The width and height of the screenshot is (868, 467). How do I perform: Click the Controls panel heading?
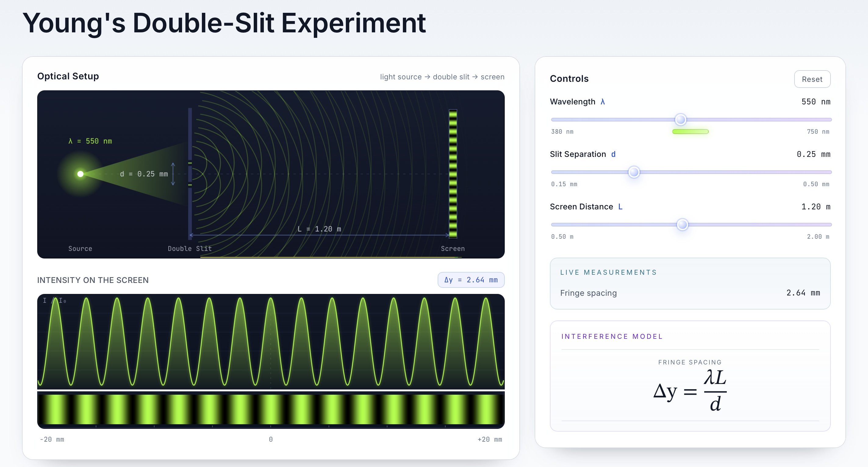pos(569,78)
